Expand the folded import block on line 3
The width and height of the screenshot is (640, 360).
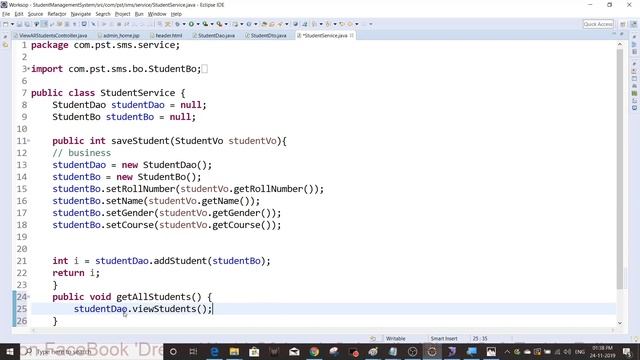(x=28, y=69)
